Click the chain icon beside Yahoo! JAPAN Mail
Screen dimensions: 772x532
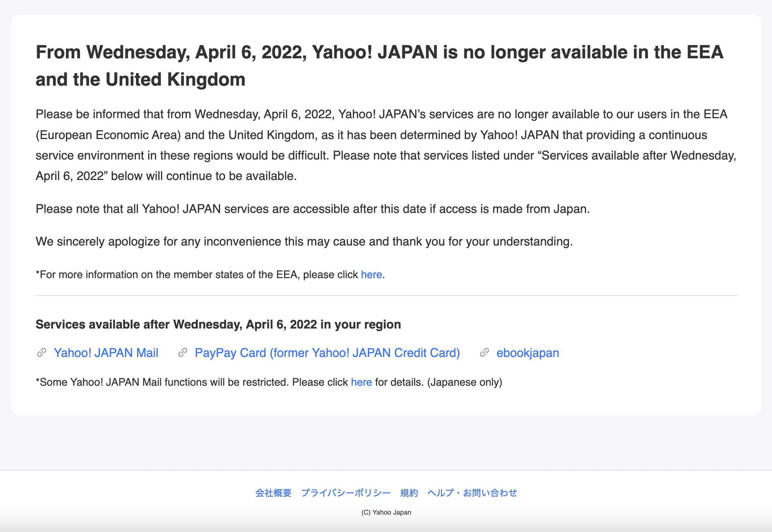pyautogui.click(x=42, y=353)
